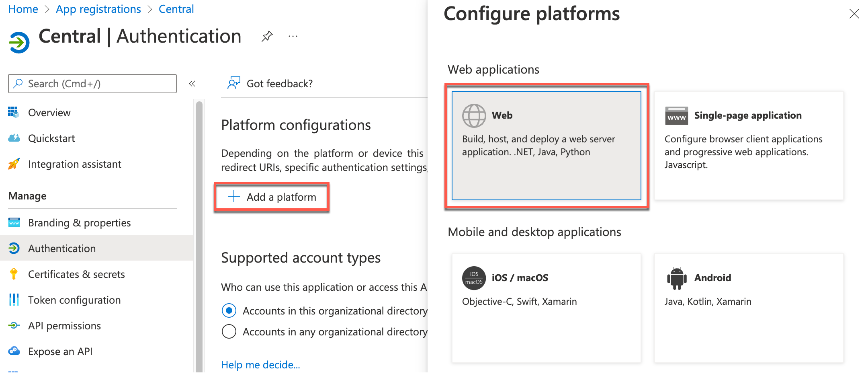Select Accounts in this organizational directory
868x374 pixels.
pos(229,310)
